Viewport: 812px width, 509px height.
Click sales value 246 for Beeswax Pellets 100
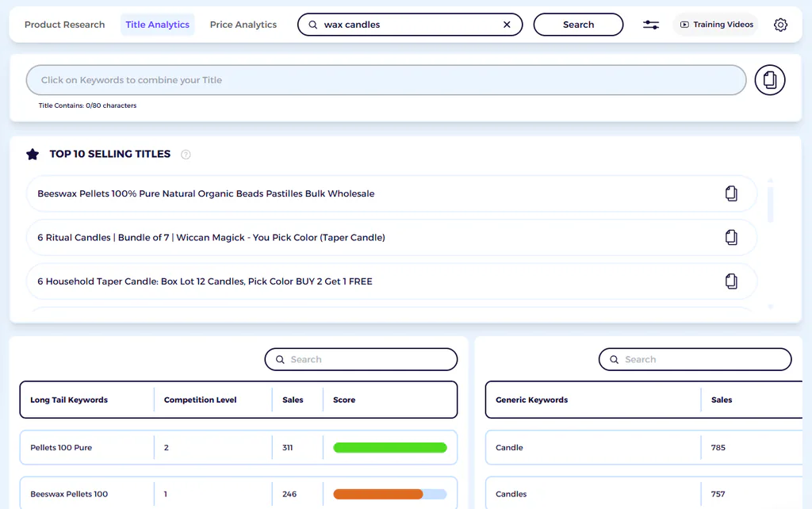tap(289, 494)
